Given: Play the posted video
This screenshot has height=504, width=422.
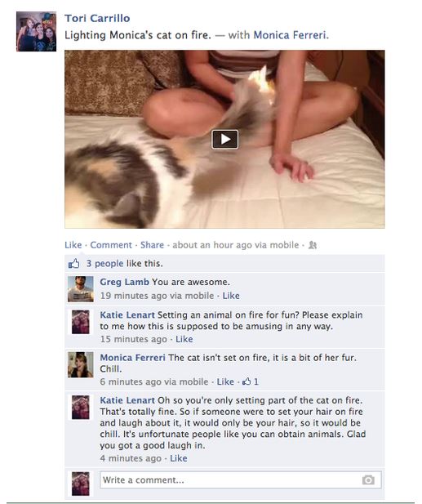Looking at the screenshot, I should [x=224, y=140].
